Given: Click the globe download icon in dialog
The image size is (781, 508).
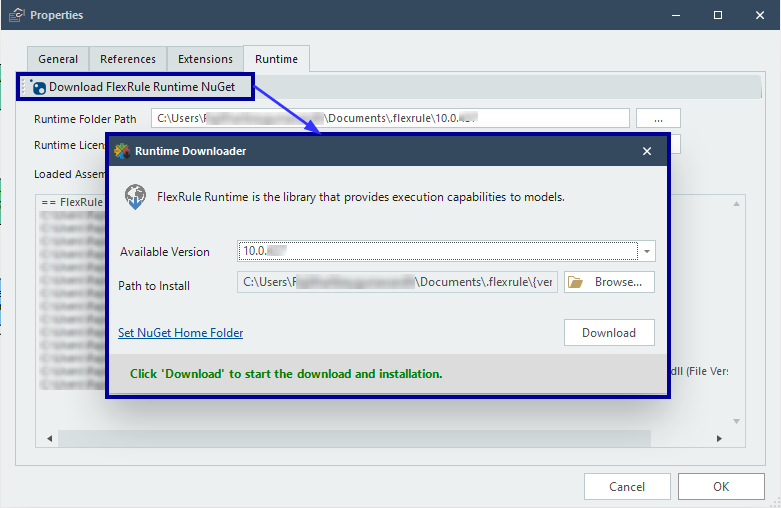Looking at the screenshot, I should 135,197.
